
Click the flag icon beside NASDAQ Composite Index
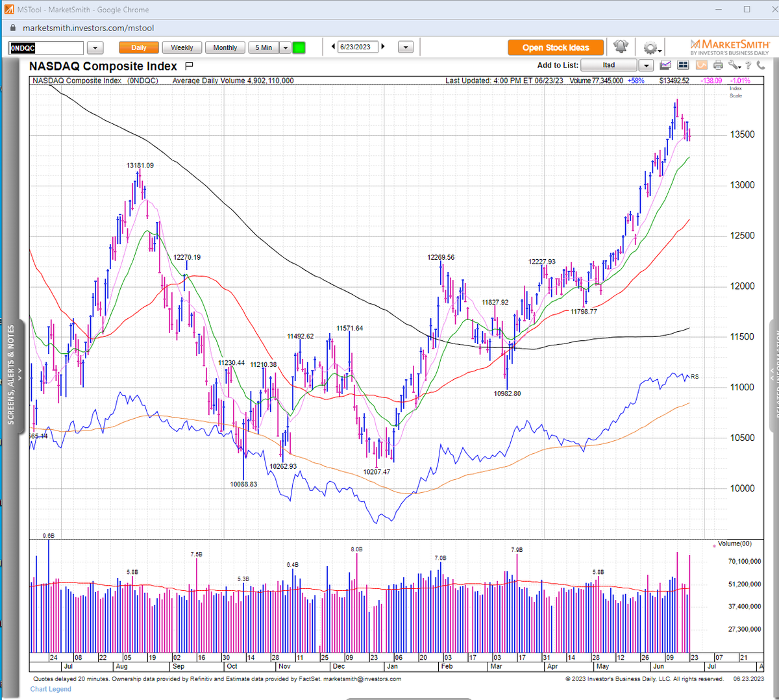188,65
